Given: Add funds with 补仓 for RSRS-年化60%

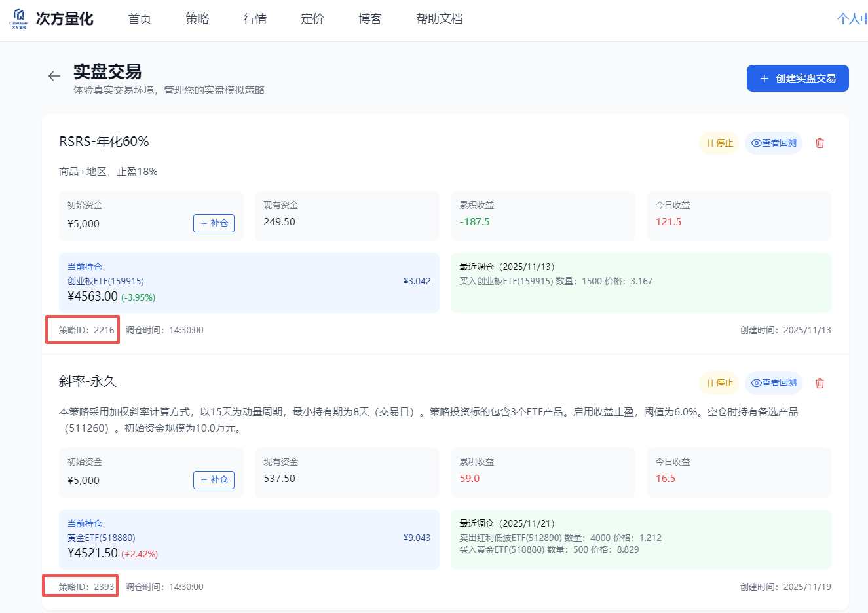Looking at the screenshot, I should [214, 223].
